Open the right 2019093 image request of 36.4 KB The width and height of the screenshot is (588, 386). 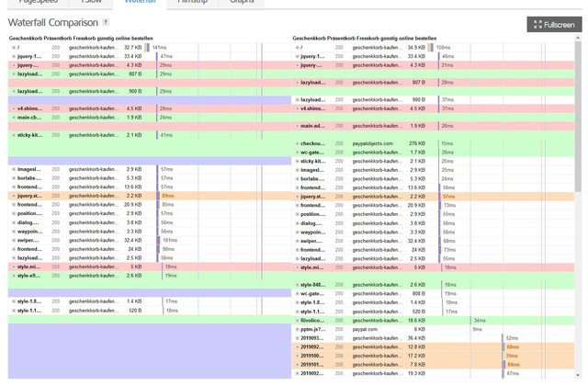[x=433, y=338]
